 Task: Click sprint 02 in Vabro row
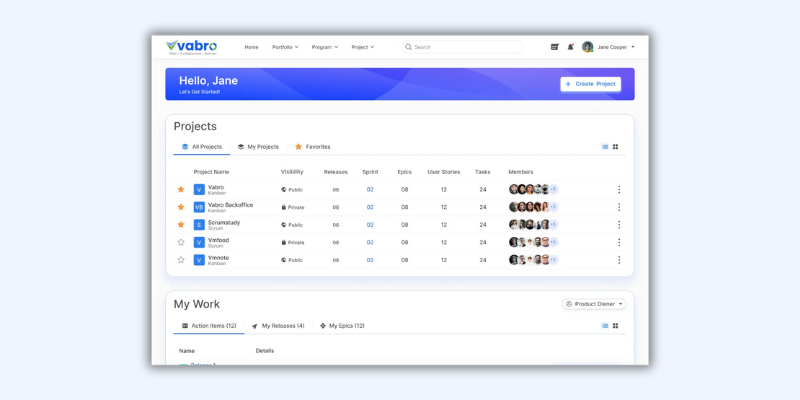pos(370,190)
